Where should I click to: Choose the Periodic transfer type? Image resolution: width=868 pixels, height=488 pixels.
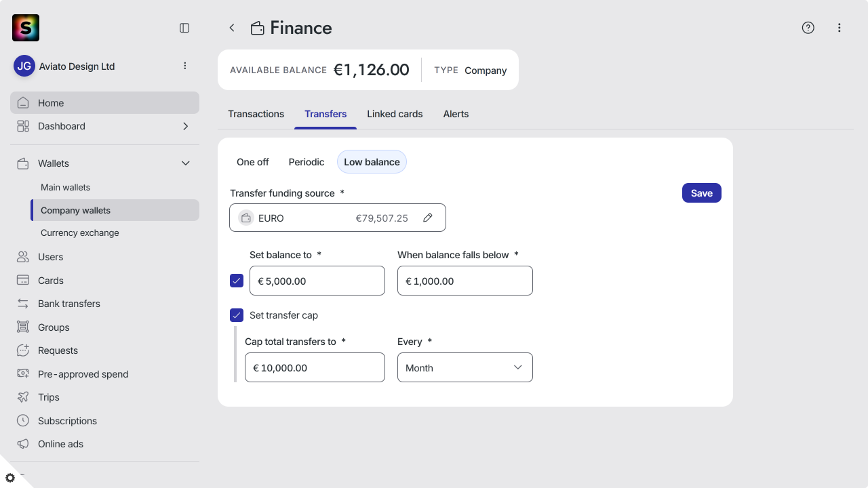pyautogui.click(x=307, y=162)
